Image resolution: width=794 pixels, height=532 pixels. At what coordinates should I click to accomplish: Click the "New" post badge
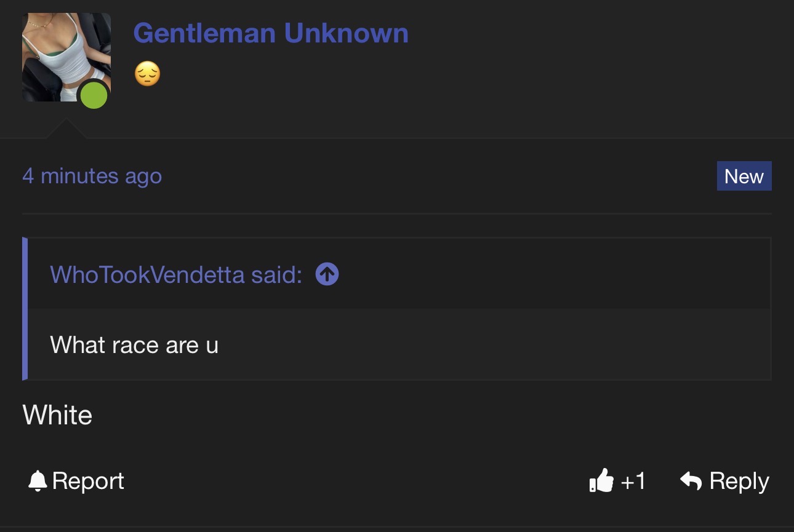coord(744,177)
